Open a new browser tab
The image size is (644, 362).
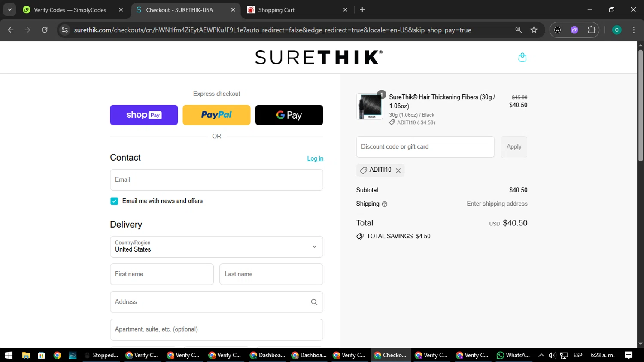tap(362, 10)
